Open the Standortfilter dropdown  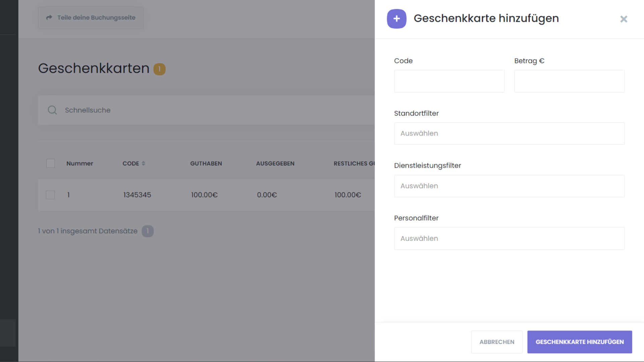click(x=509, y=133)
